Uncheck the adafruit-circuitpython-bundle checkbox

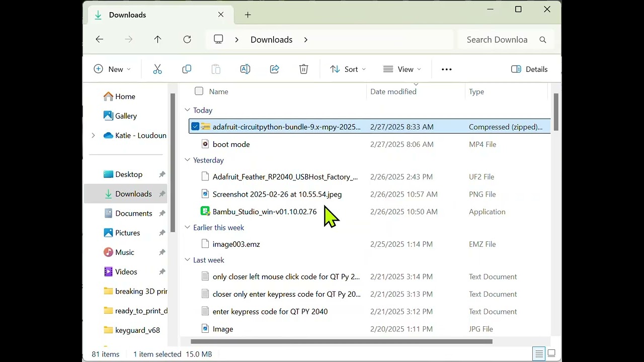point(195,127)
